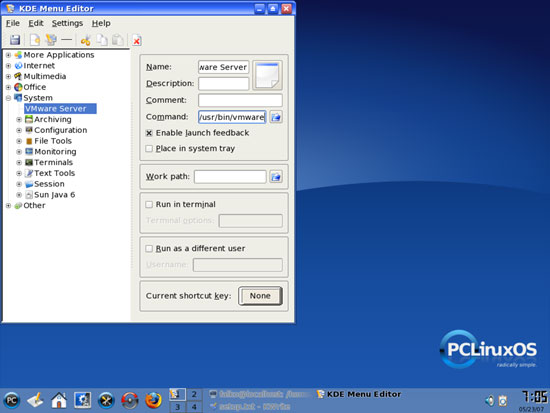The image size is (550, 413).
Task: Open the File menu
Action: (13, 23)
